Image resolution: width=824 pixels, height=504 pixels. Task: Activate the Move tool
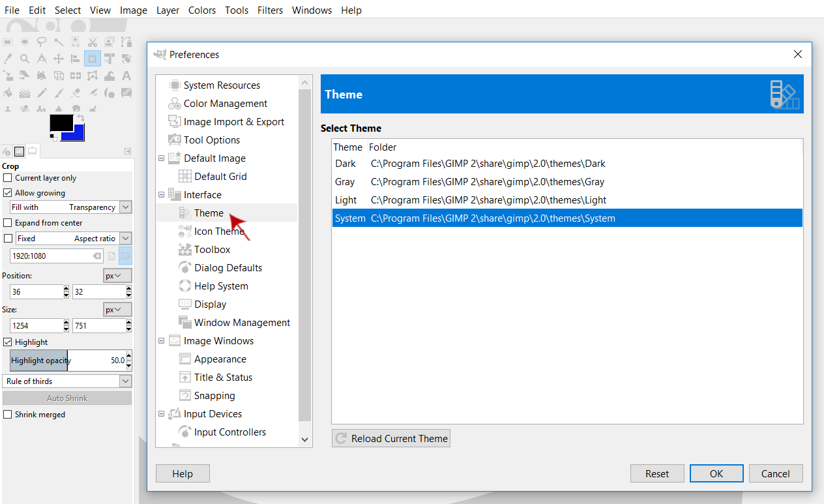pyautogui.click(x=59, y=58)
